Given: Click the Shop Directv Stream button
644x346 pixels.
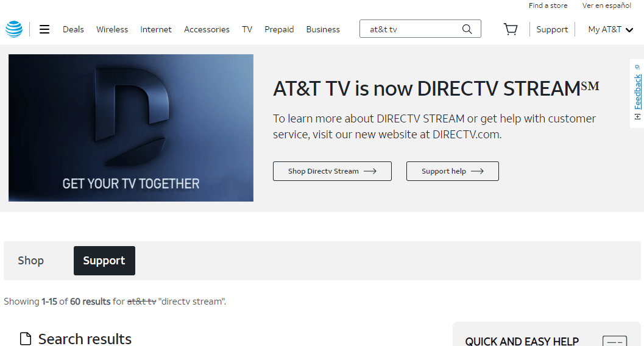Looking at the screenshot, I should coord(332,171).
